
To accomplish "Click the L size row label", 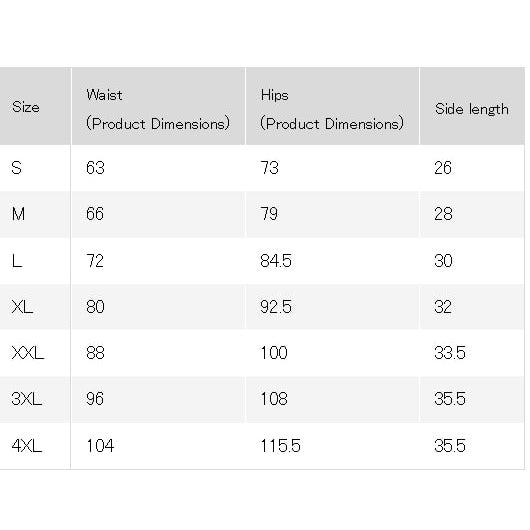I will click(17, 261).
